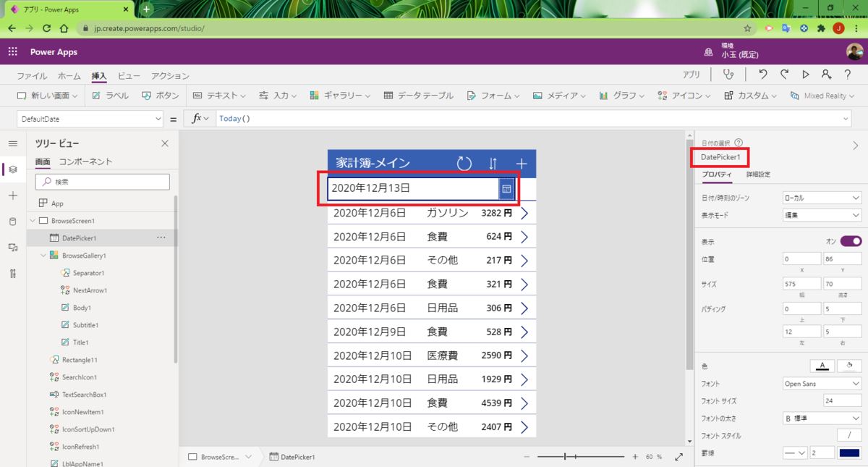Click the plus new item icon in app header

(521, 164)
